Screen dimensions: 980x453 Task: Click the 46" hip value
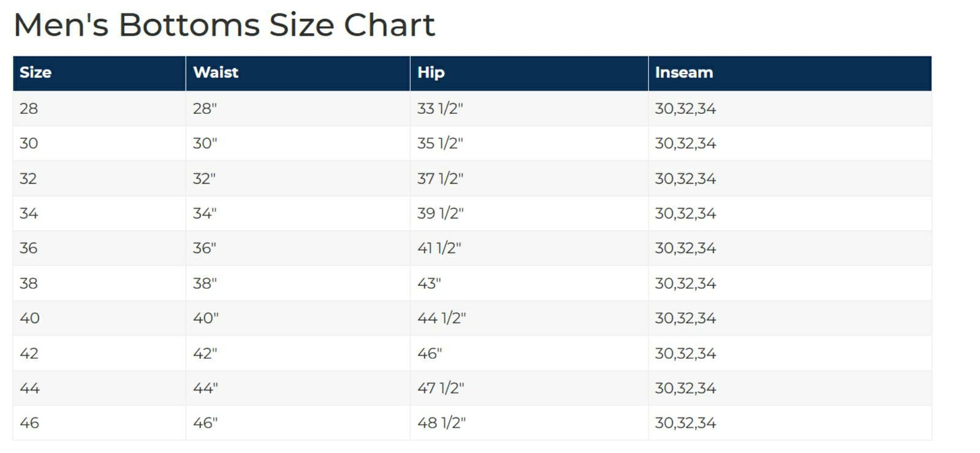[429, 353]
